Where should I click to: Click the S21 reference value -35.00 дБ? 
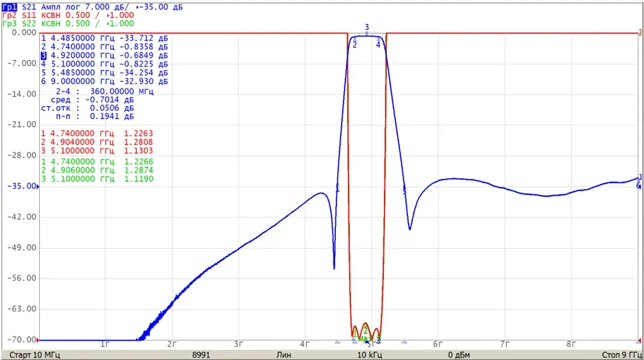click(159, 7)
